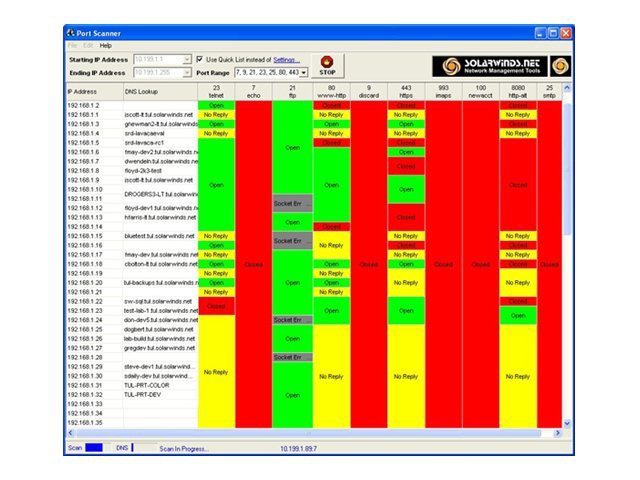Click the red STOP scan button
The image size is (640, 480).
pos(326,66)
